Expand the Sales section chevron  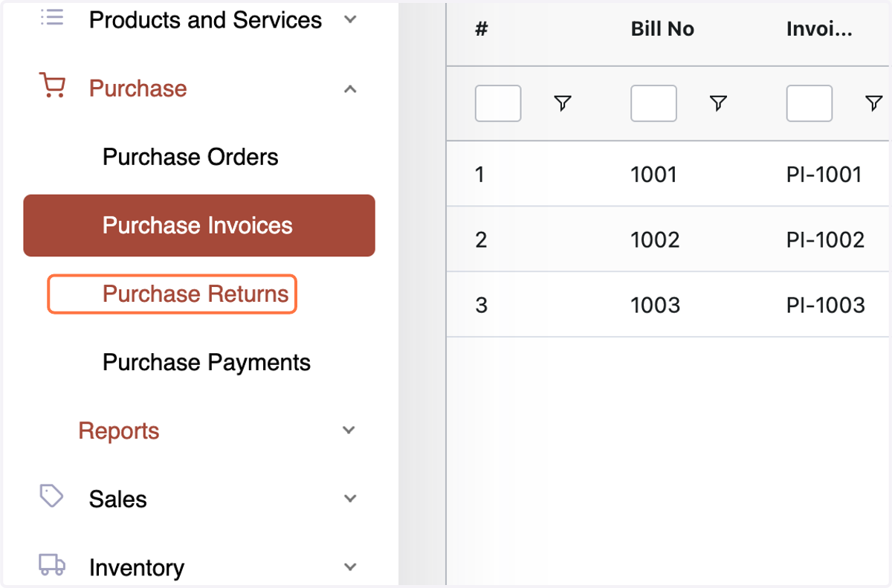(350, 499)
